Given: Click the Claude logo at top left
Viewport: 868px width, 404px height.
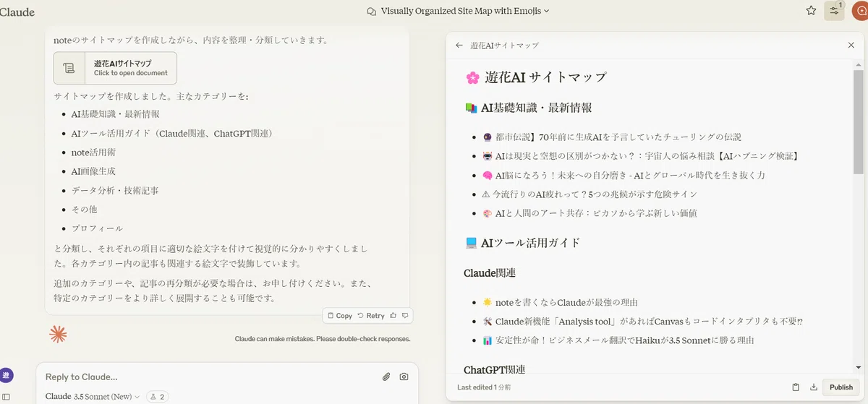Looking at the screenshot, I should tap(17, 12).
